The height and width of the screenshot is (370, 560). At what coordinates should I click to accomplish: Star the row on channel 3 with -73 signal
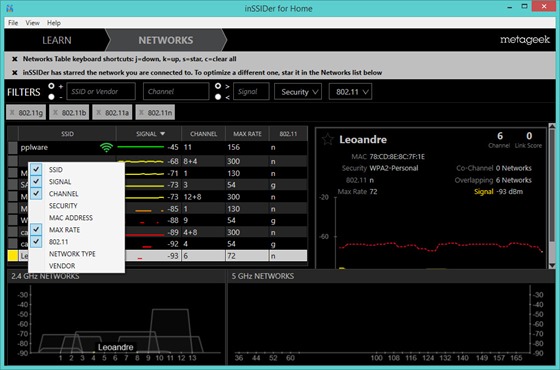pos(13,185)
